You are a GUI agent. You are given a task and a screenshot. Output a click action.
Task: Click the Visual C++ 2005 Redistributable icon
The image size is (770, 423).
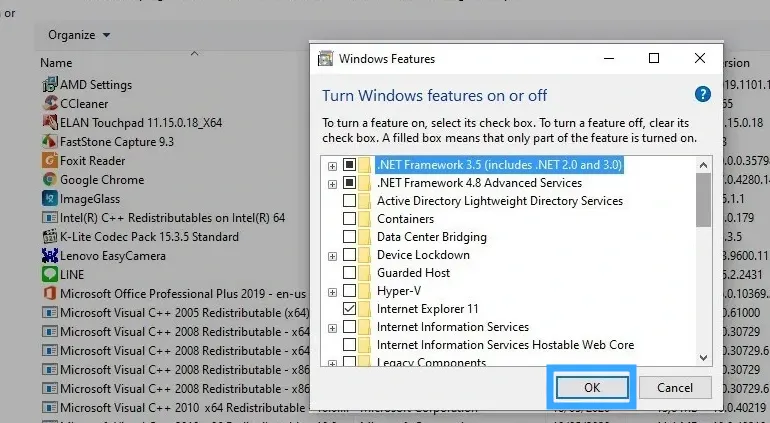point(50,312)
